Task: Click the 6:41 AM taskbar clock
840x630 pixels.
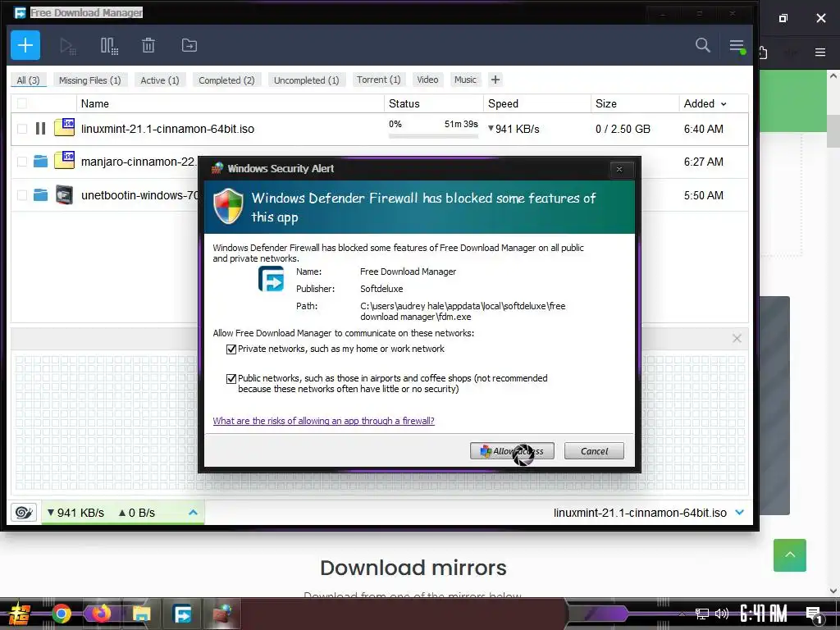Action: [764, 614]
